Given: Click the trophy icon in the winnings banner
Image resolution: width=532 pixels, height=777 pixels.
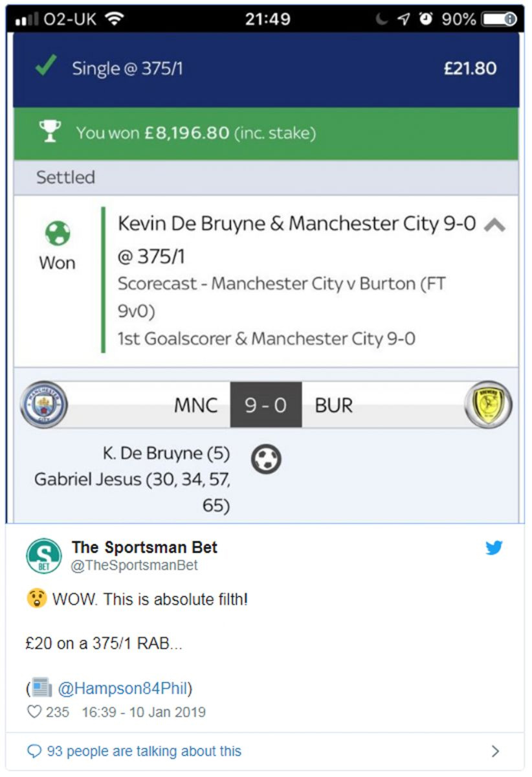Looking at the screenshot, I should point(49,132).
